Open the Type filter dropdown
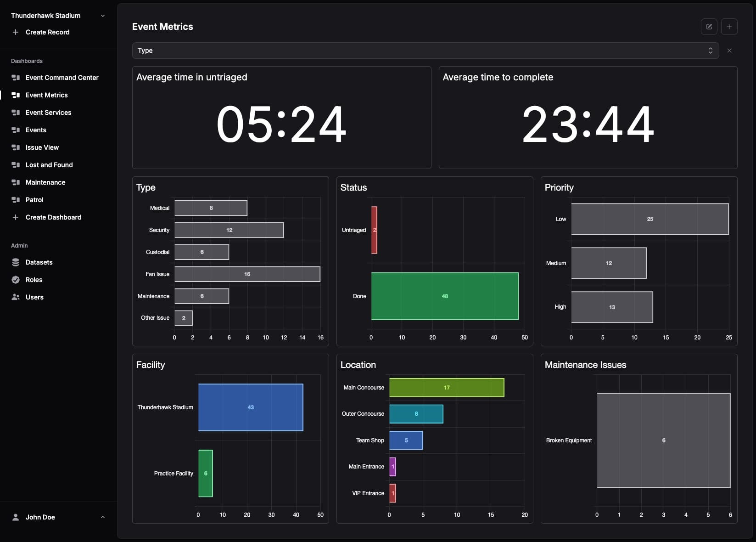The width and height of the screenshot is (756, 542). [x=425, y=51]
